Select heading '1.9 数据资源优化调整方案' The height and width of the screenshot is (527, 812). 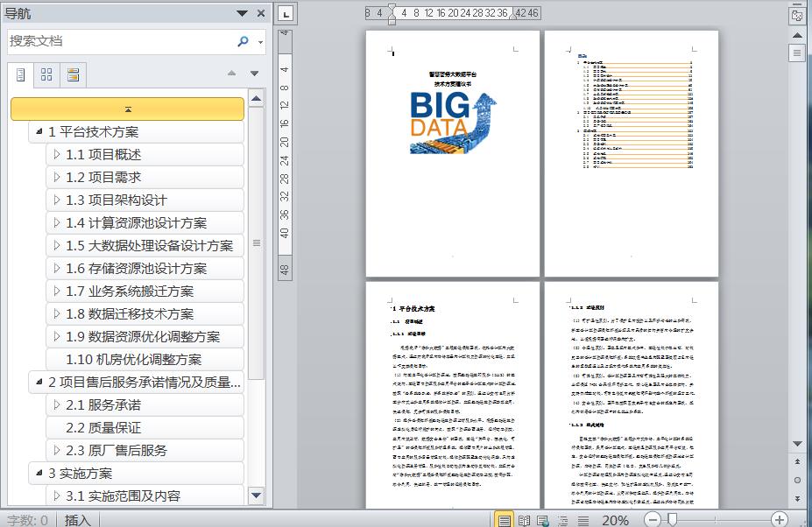click(145, 336)
